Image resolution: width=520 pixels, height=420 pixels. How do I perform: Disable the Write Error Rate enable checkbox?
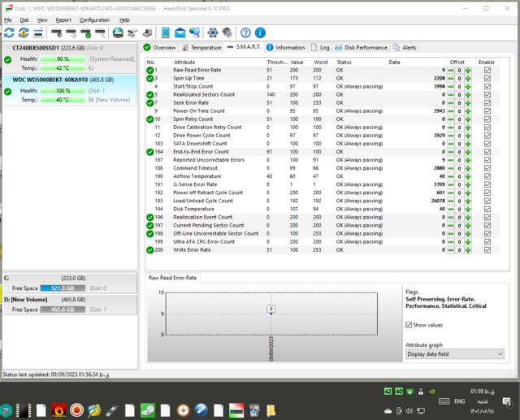(x=487, y=250)
